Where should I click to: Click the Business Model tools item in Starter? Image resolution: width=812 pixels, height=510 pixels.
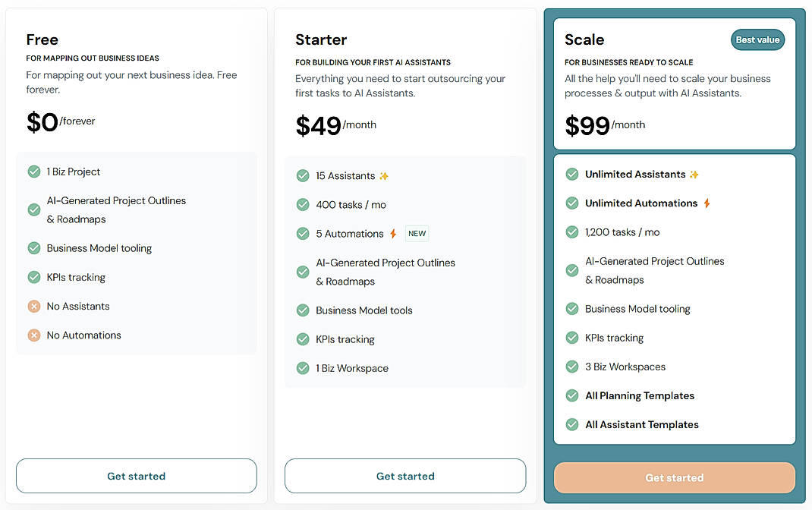coord(364,310)
